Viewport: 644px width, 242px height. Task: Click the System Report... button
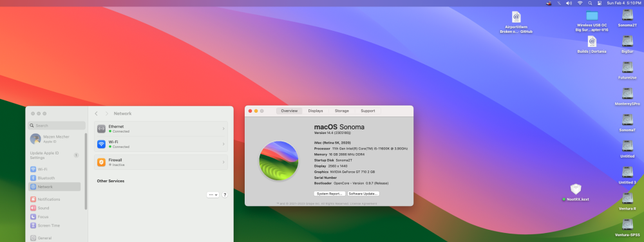[x=329, y=194]
